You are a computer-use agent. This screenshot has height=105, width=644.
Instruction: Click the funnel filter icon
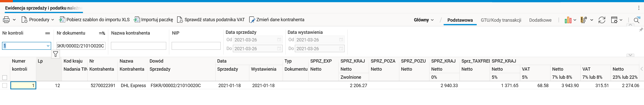point(55,54)
